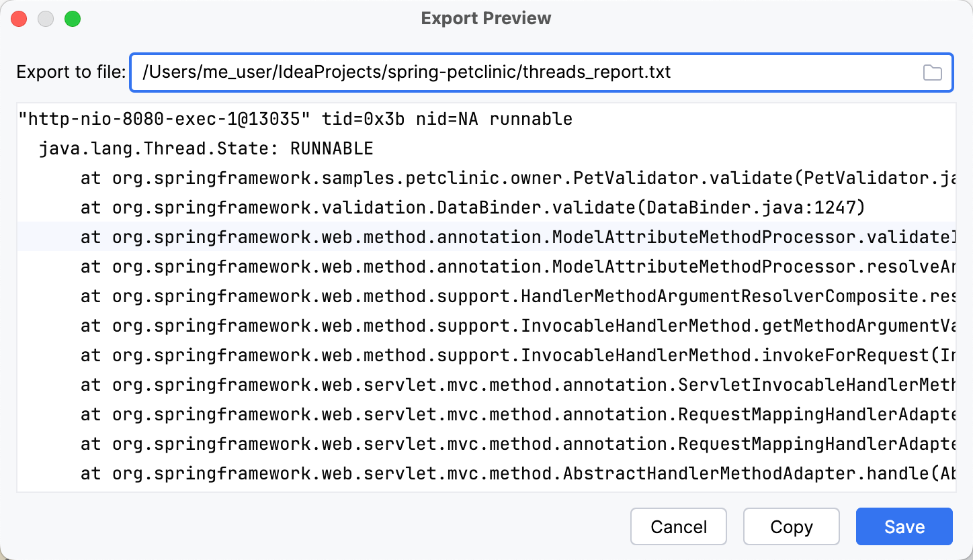Screen dimensions: 973x560
Task: Click the Export Preview dialog title
Action: [x=486, y=18]
